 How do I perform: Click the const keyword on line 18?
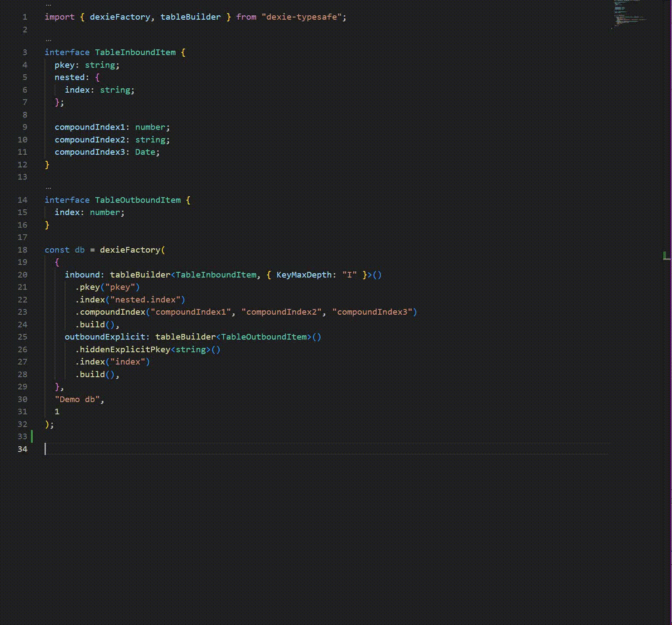click(57, 250)
